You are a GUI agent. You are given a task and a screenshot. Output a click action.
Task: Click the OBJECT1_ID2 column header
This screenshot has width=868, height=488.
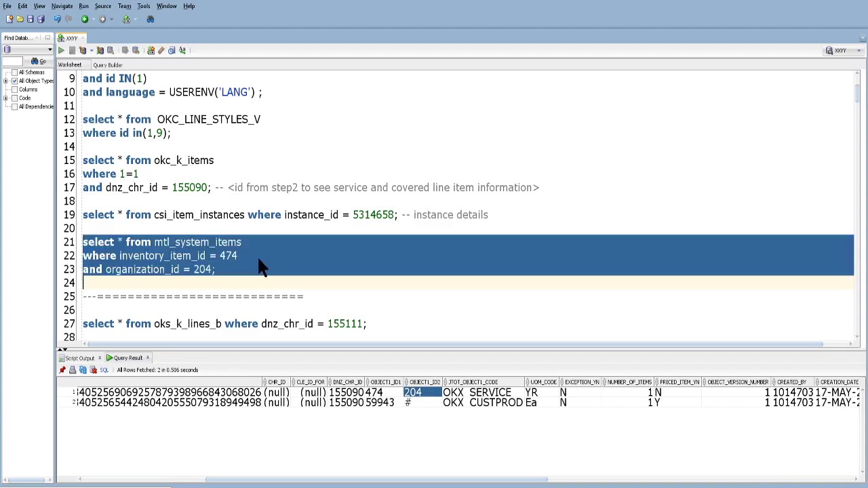423,382
